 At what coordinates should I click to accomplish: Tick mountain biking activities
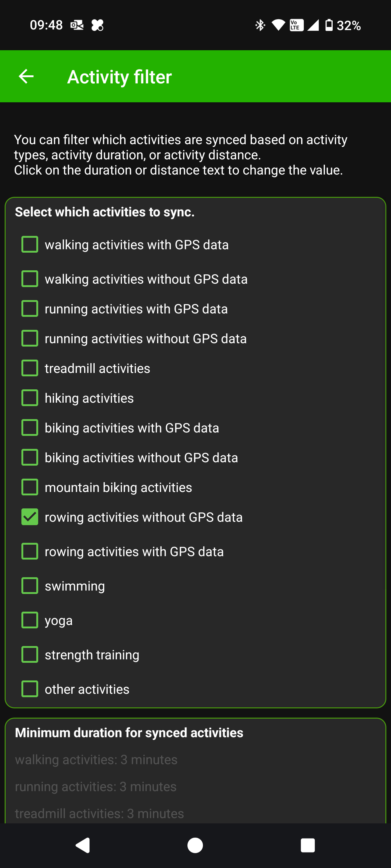click(x=30, y=487)
